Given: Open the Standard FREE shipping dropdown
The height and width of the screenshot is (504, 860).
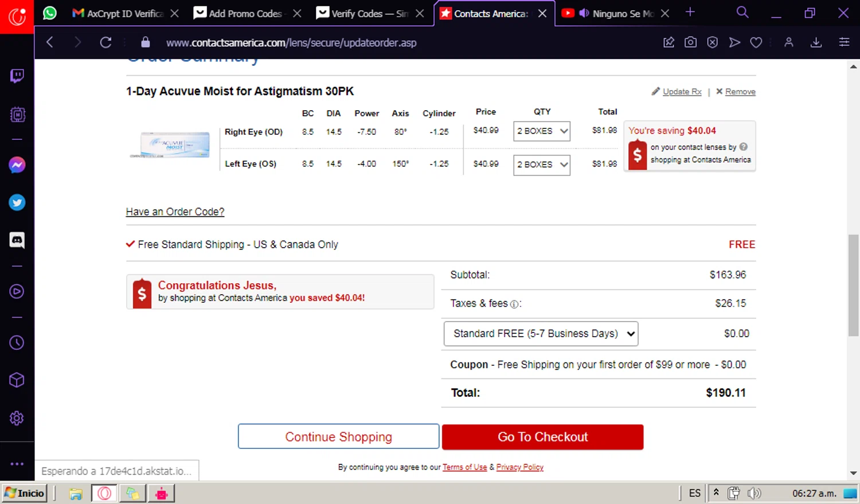Looking at the screenshot, I should pos(541,334).
